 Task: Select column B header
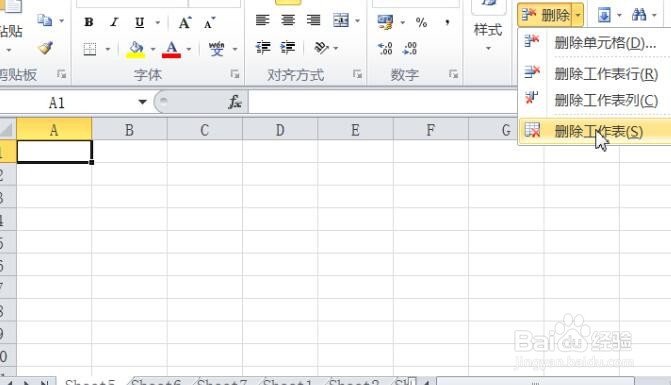coord(129,129)
